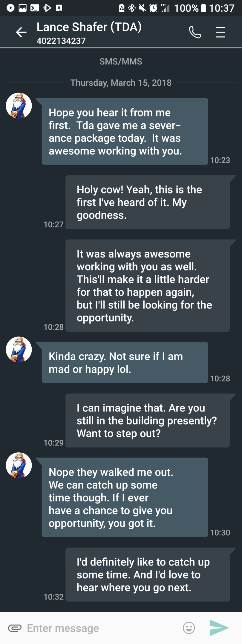Tap avatar beside 'Nope they walked' message

(x=19, y=465)
